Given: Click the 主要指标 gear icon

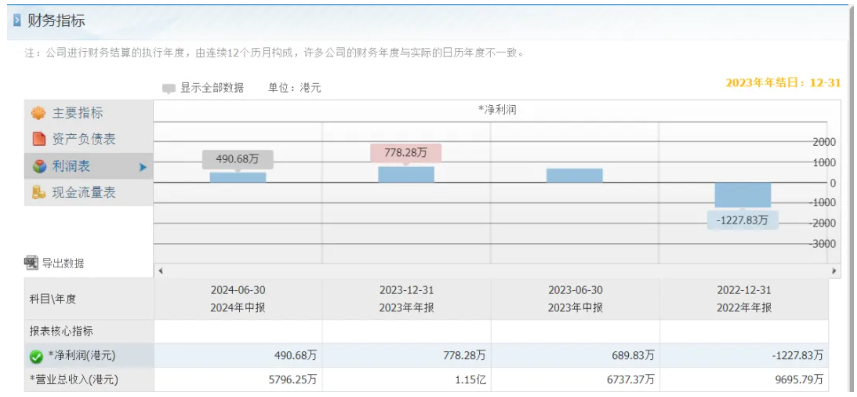Looking at the screenshot, I should pyautogui.click(x=38, y=113).
